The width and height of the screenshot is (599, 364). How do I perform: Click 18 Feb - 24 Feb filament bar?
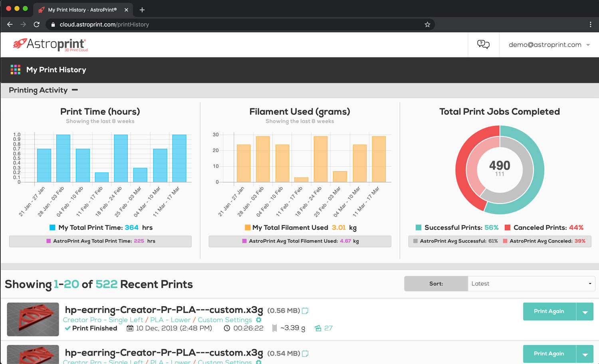(x=321, y=159)
